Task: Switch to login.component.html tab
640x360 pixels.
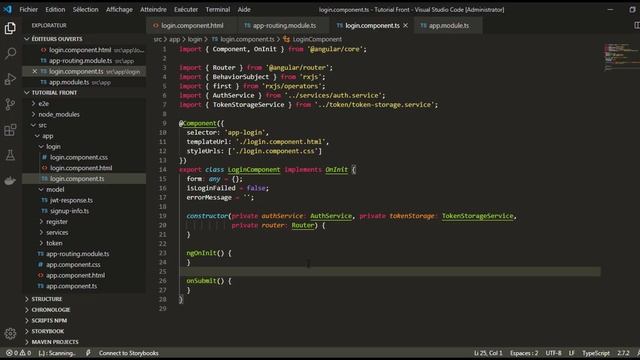Action: (x=192, y=25)
